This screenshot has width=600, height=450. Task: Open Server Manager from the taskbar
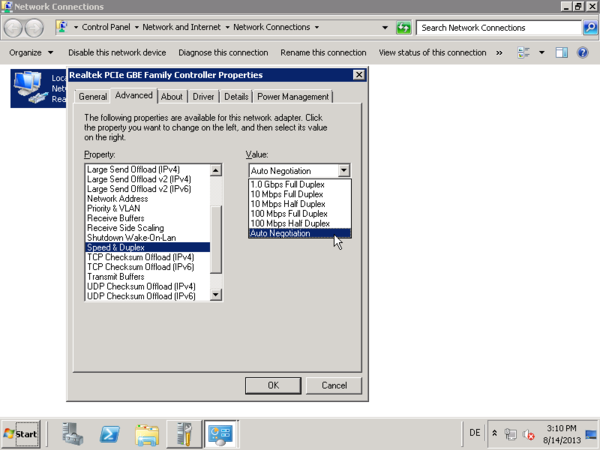pyautogui.click(x=73, y=434)
